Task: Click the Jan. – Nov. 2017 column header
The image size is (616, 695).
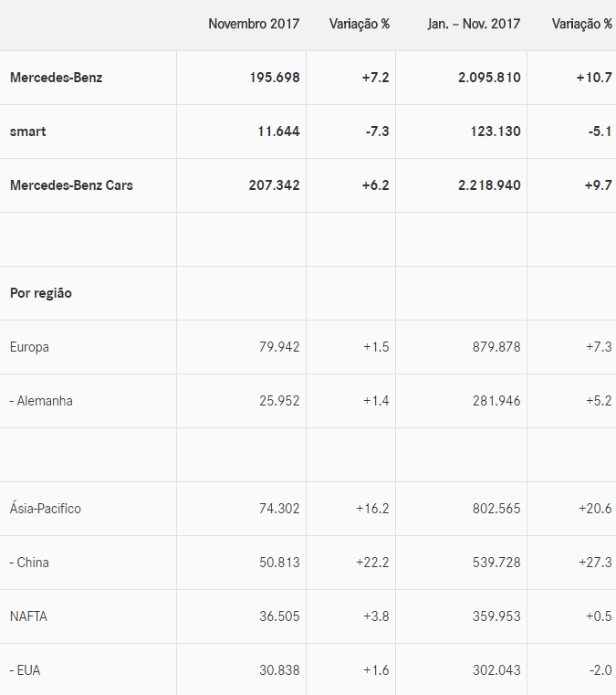Action: click(474, 24)
